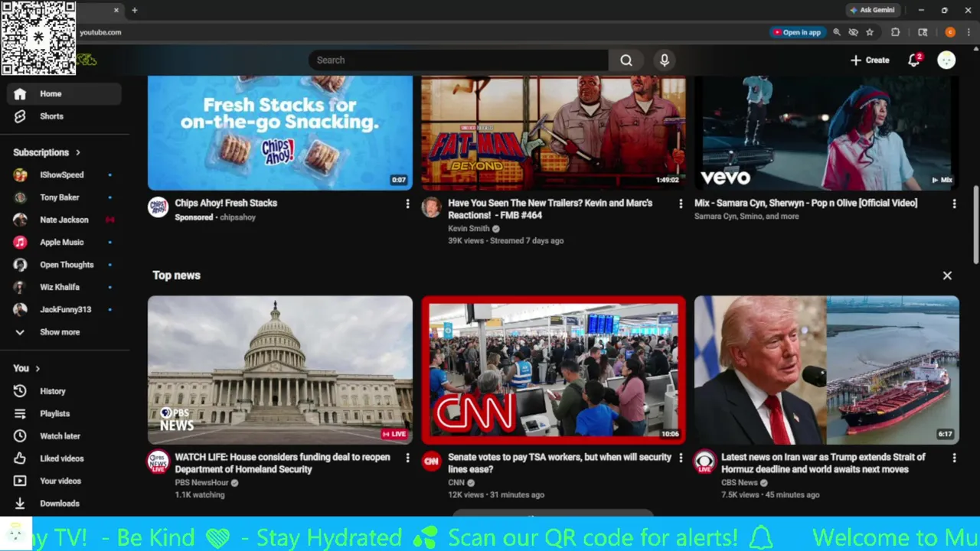Open Tony Baker subscription channel
This screenshot has width=980, height=551.
coord(64,197)
